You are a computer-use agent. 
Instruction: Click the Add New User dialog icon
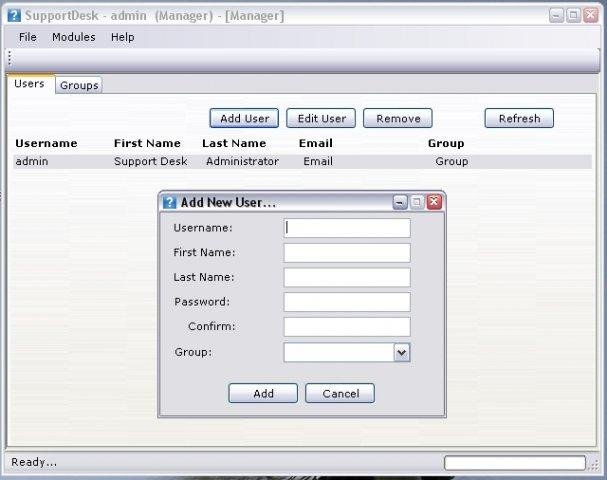tap(169, 202)
